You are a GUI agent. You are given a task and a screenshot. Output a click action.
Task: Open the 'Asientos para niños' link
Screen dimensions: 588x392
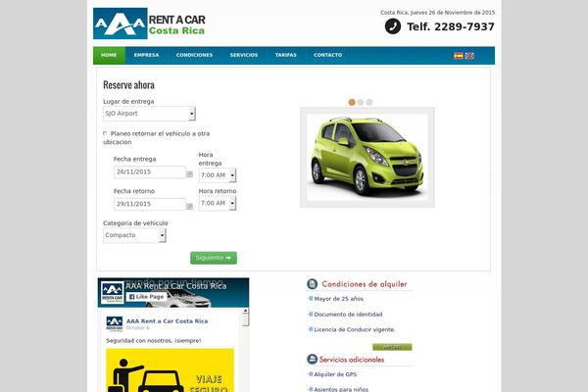[x=341, y=389]
